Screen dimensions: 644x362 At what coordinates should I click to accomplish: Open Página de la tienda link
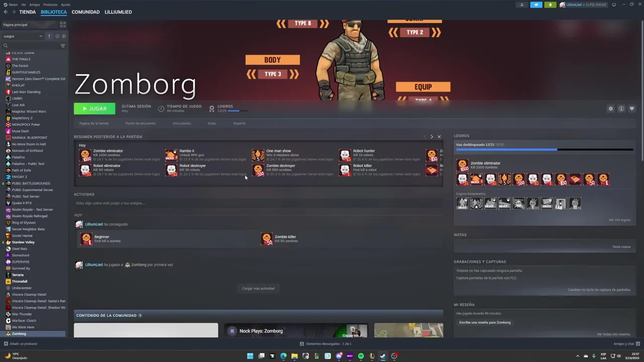point(94,123)
